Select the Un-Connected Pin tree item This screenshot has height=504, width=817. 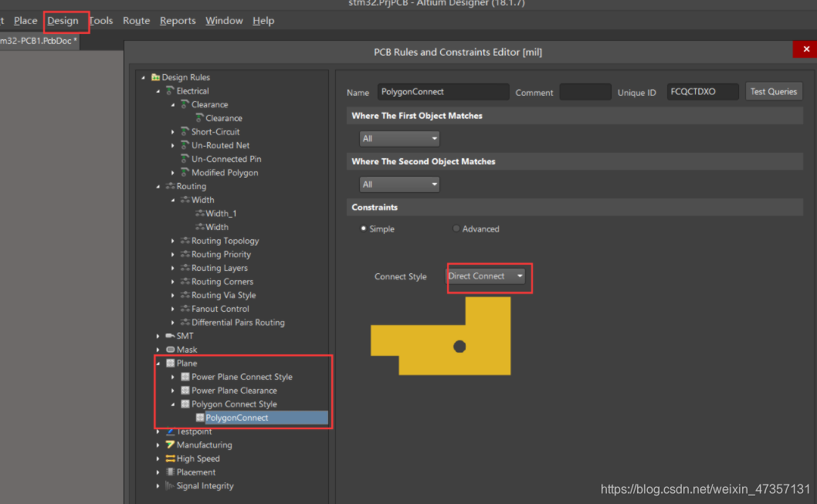226,159
